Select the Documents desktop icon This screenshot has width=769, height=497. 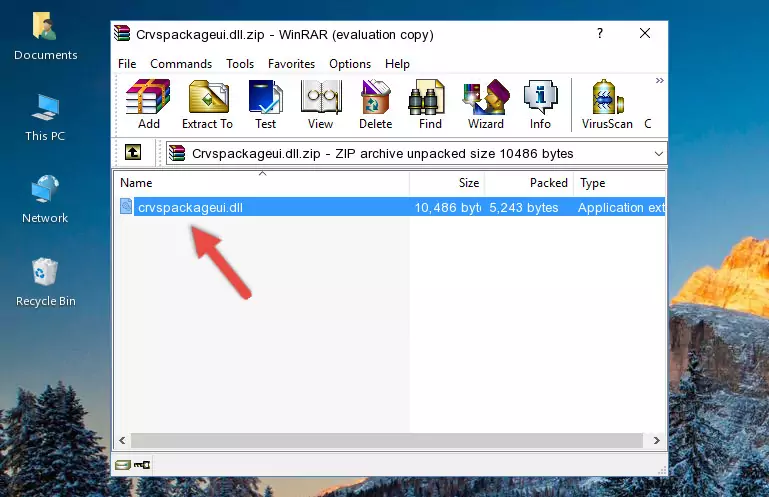46,37
